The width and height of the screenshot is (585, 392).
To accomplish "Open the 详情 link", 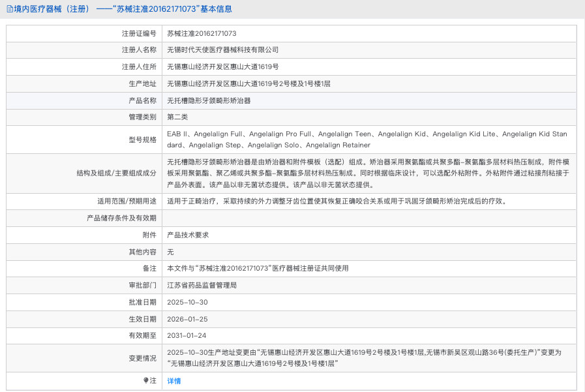I will point(174,381).
